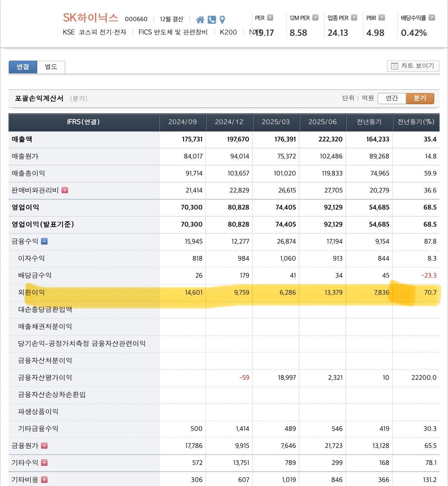Switch to 연간 annual view
Image resolution: width=448 pixels, height=486 pixels.
pos(392,98)
